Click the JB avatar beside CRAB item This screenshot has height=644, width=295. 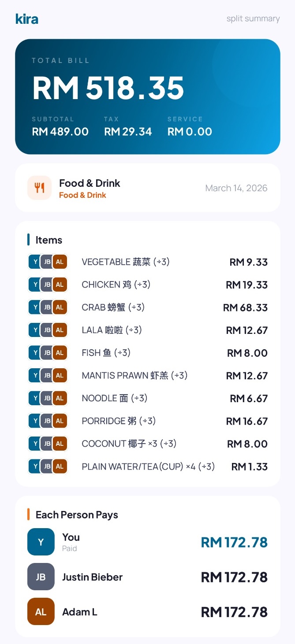tap(47, 307)
